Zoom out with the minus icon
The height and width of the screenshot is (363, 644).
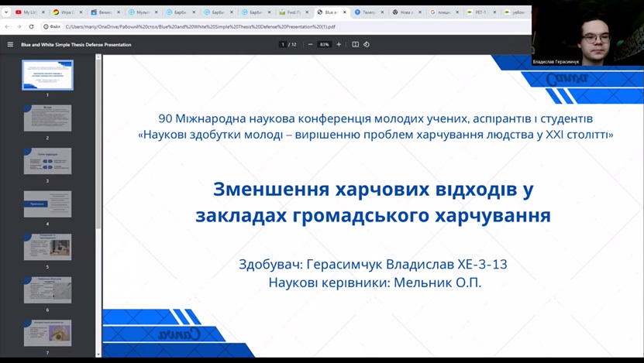pos(310,44)
